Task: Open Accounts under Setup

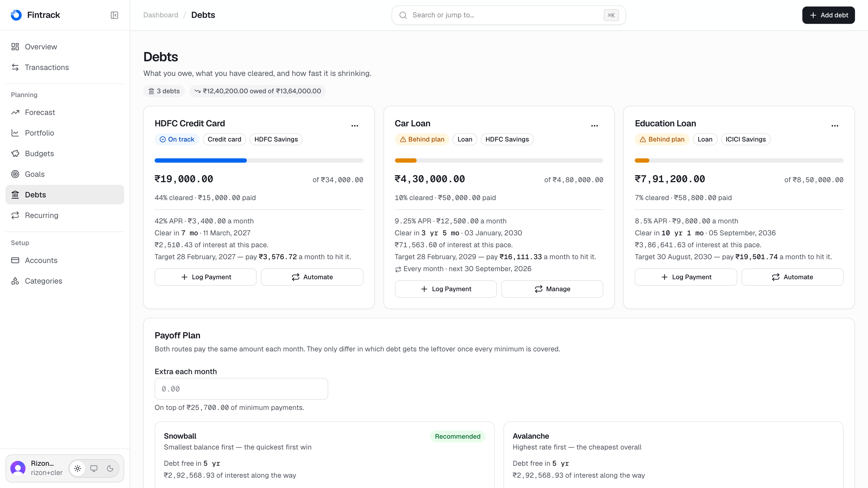Action: pos(65,260)
